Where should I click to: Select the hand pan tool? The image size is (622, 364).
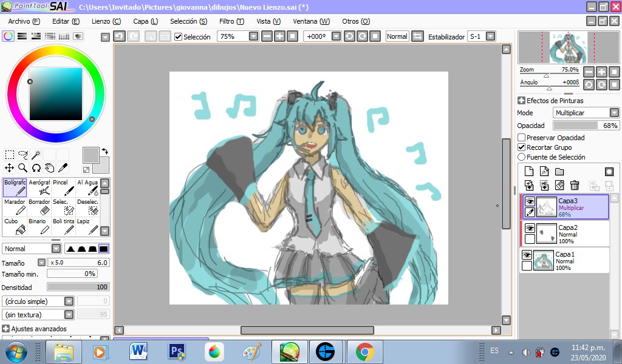click(50, 168)
